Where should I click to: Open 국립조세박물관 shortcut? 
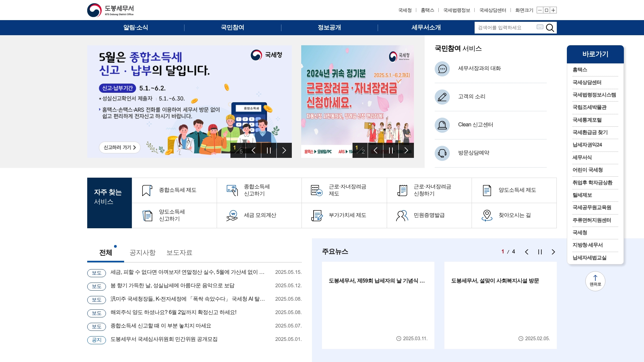[589, 107]
